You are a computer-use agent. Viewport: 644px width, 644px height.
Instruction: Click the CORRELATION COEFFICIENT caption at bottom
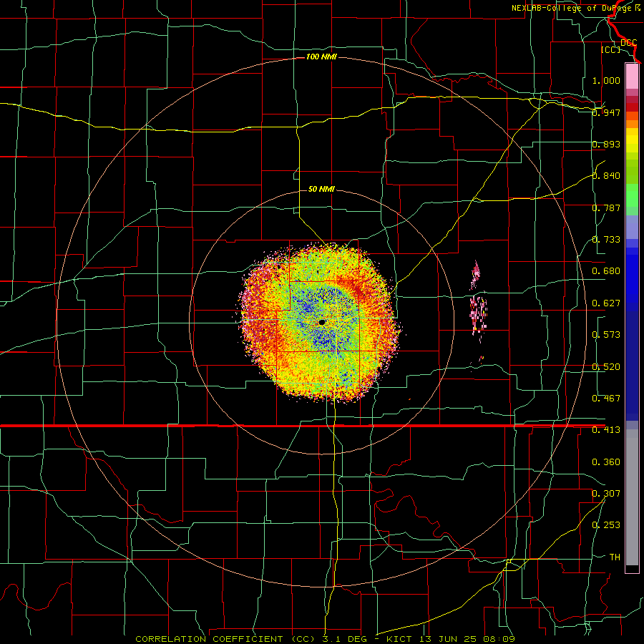(x=325, y=639)
